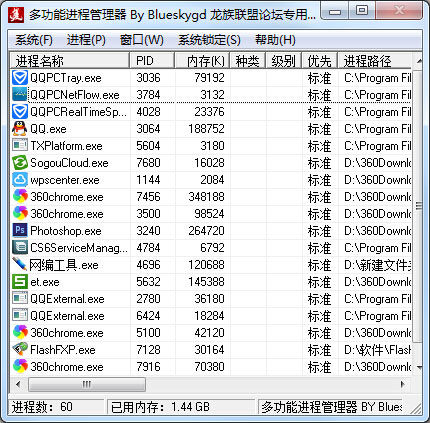Click 360chrome.exe icon with PID 3500
The height and width of the screenshot is (423, 430).
(x=20, y=214)
